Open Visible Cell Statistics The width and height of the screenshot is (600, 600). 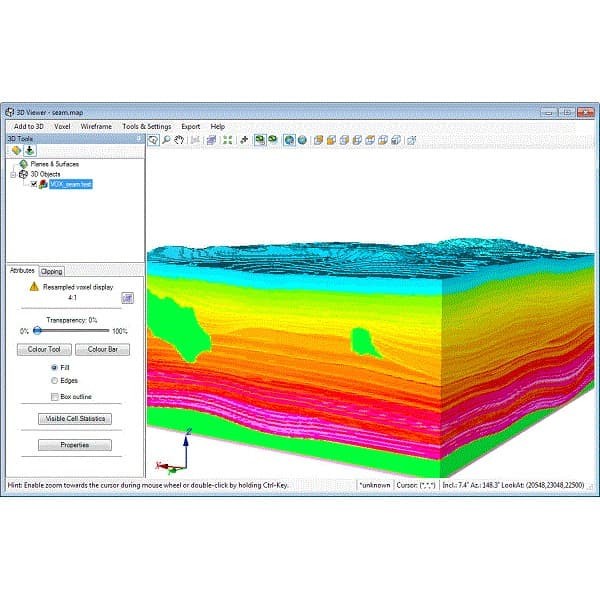pyautogui.click(x=74, y=418)
